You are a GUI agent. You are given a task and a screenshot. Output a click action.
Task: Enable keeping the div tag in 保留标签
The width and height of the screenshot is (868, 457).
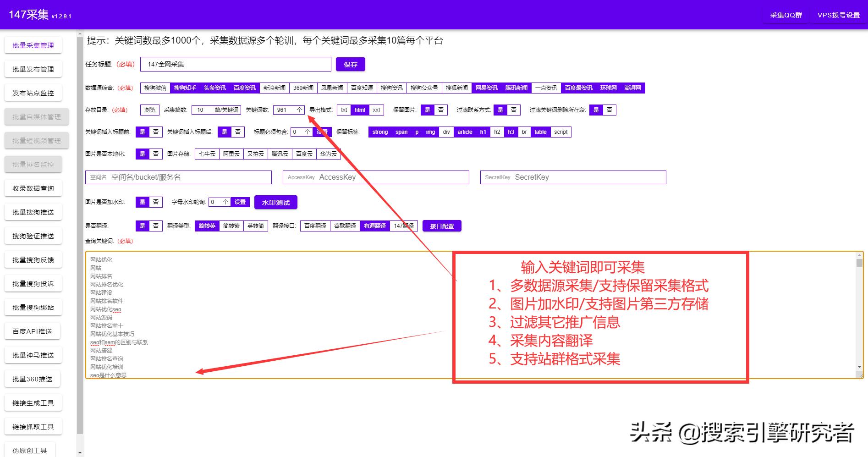(446, 132)
